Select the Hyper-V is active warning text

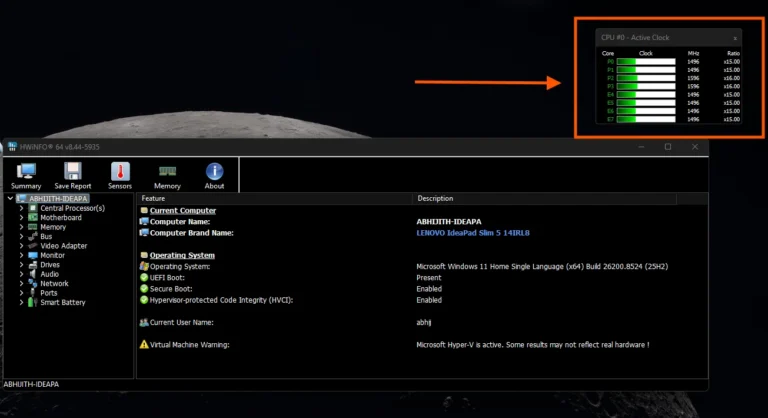tap(533, 344)
